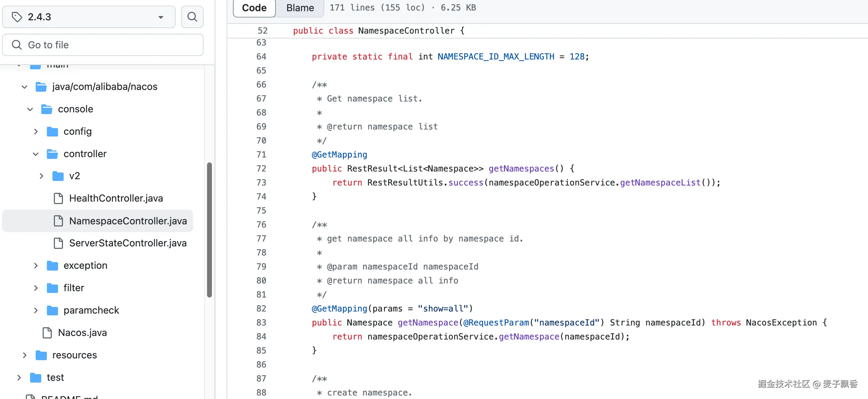This screenshot has width=868, height=399.
Task: Click the paramcheck folder icon
Action: 52,310
